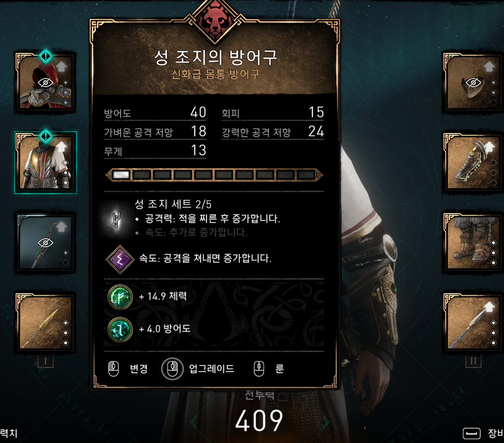
Task: Click the green rune for +14.9 체력
Action: (x=120, y=297)
